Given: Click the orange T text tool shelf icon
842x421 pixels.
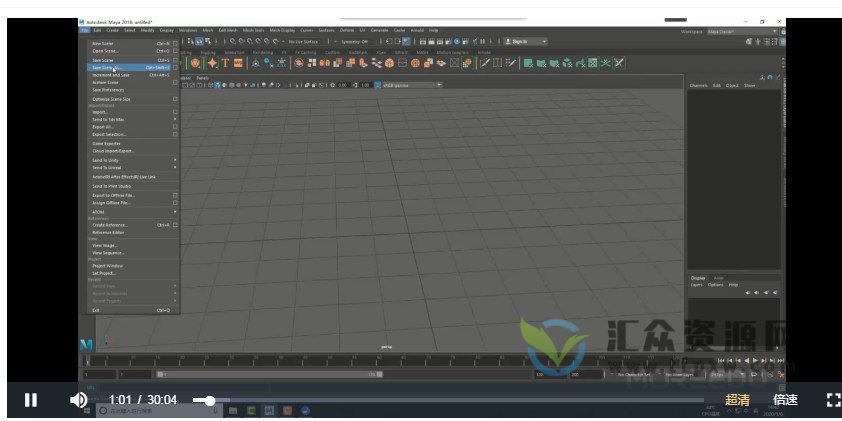Looking at the screenshot, I should [x=225, y=63].
